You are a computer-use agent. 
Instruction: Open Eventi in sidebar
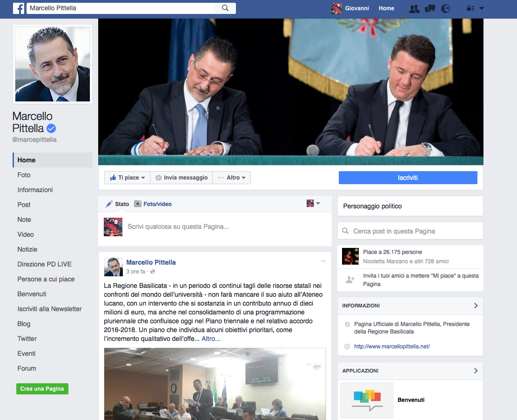coord(26,353)
